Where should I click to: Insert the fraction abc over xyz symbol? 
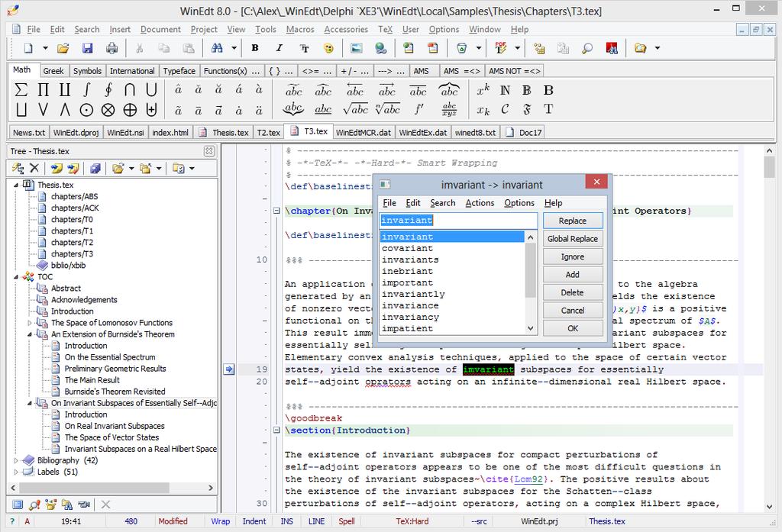449,109
